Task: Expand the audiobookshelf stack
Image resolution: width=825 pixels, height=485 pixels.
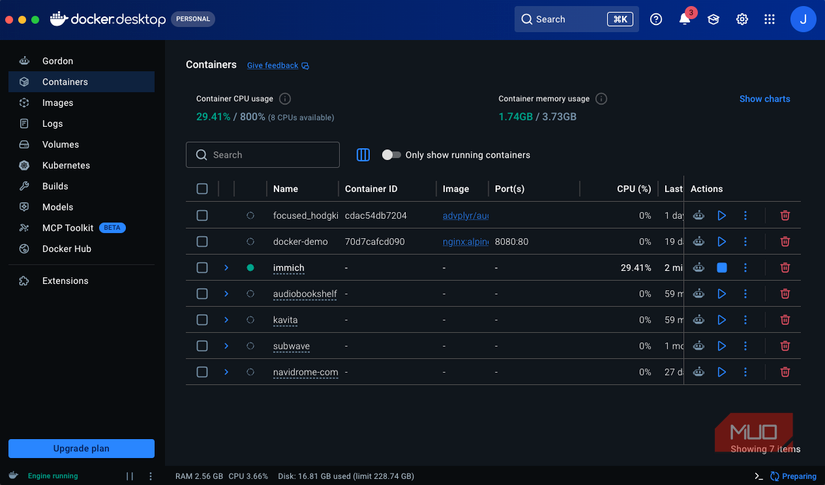Action: [226, 294]
